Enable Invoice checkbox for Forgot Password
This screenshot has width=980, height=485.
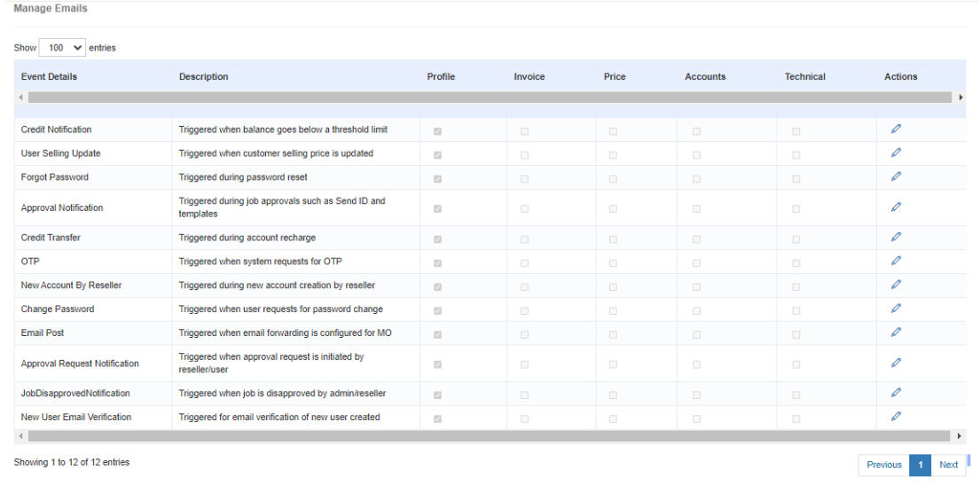pos(524,179)
